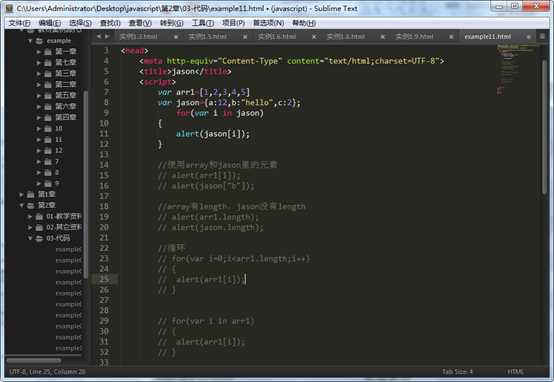
Task: Click the 第七章 folder icon
Action: click(x=48, y=63)
